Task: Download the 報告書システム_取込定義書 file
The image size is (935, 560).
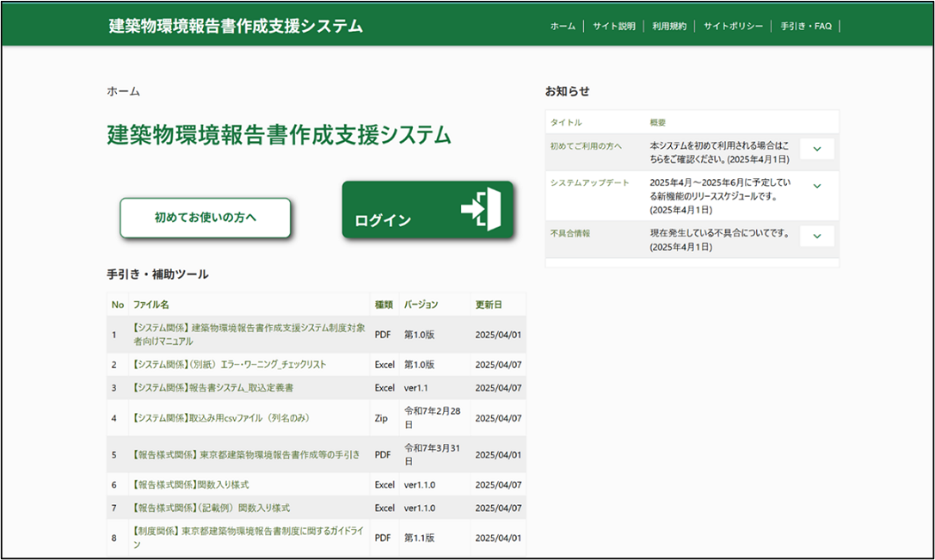Action: (x=212, y=388)
